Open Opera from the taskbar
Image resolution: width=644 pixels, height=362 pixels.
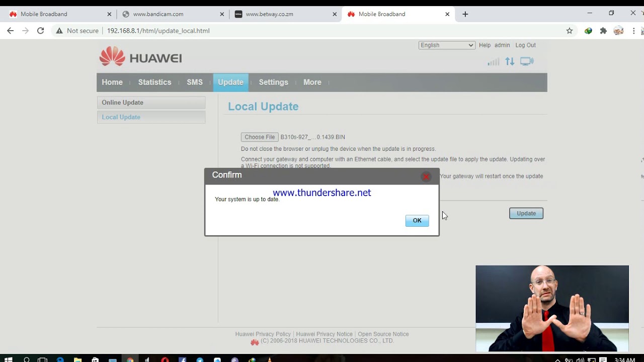click(x=165, y=359)
